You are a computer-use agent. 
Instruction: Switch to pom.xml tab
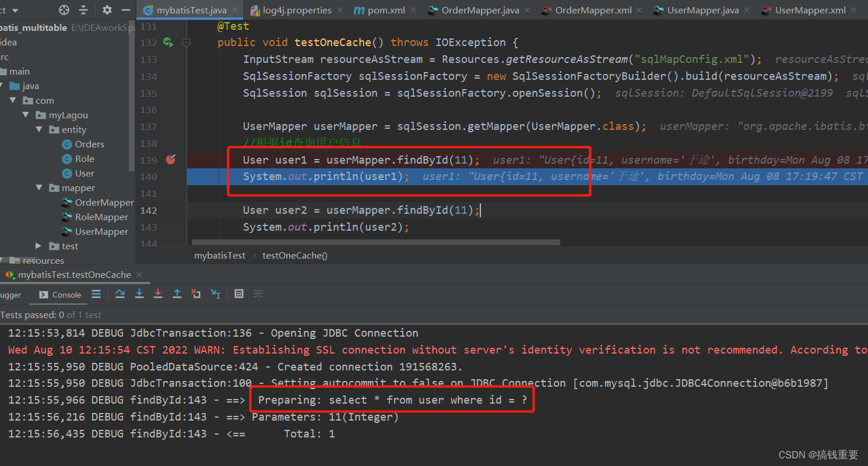[x=385, y=10]
